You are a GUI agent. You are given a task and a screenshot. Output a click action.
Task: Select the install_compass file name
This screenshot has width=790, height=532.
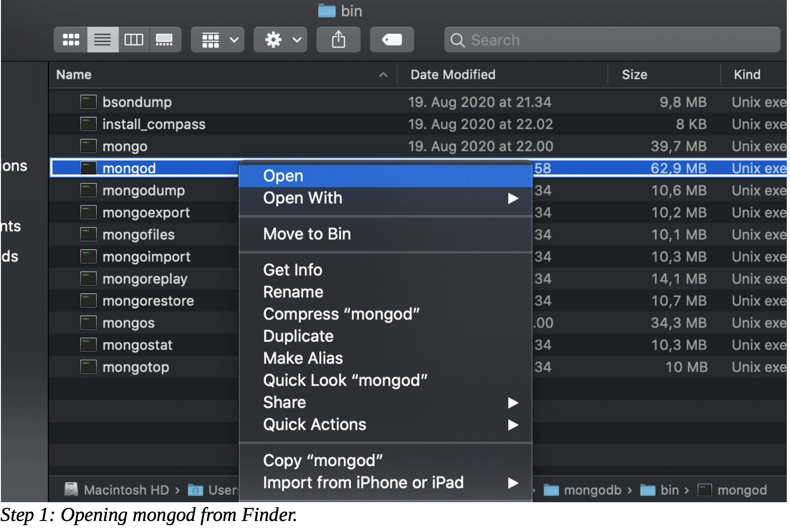pyautogui.click(x=154, y=124)
